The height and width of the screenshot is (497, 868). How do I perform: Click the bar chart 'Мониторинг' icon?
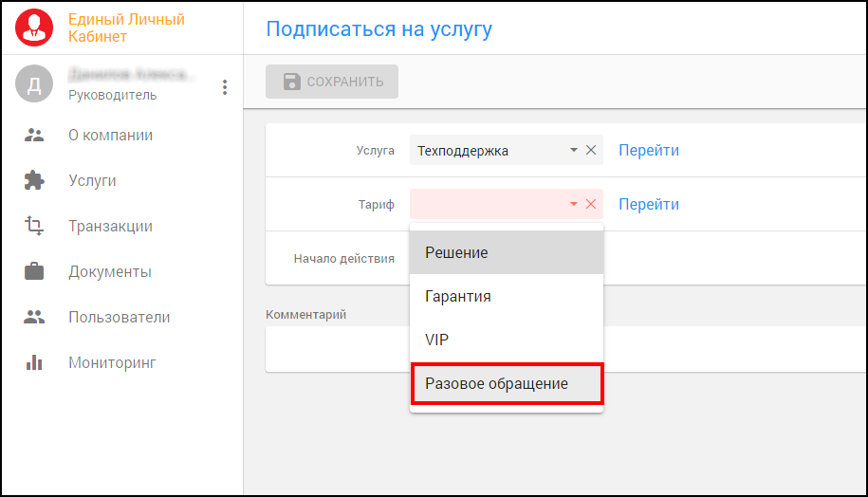pos(34,362)
